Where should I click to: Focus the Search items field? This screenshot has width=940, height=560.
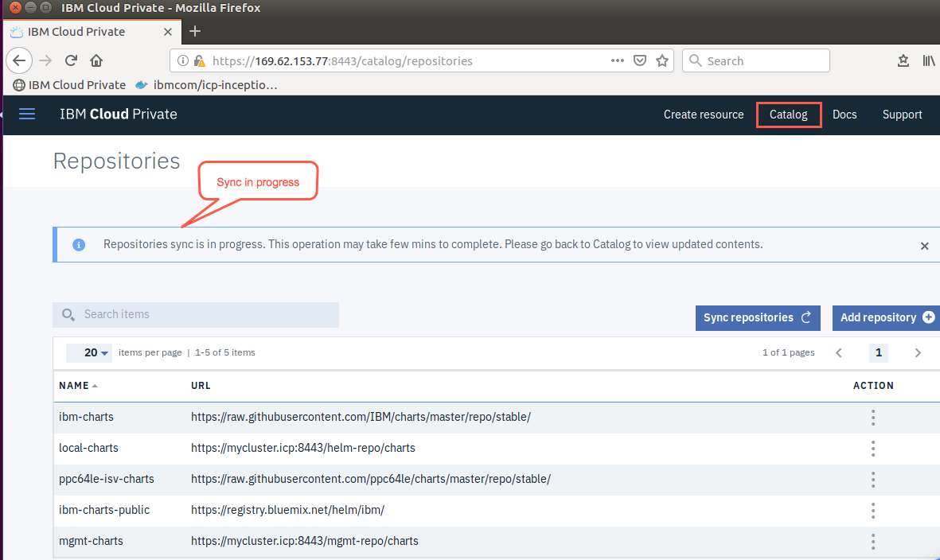click(x=196, y=314)
